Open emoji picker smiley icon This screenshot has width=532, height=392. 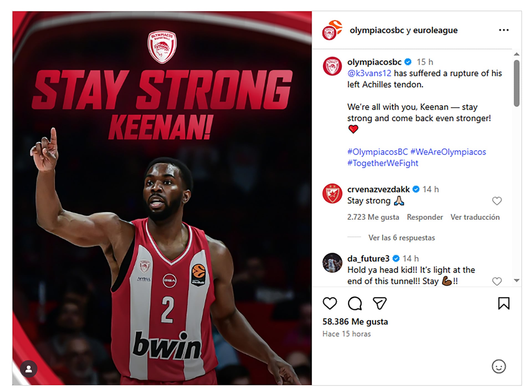click(499, 366)
